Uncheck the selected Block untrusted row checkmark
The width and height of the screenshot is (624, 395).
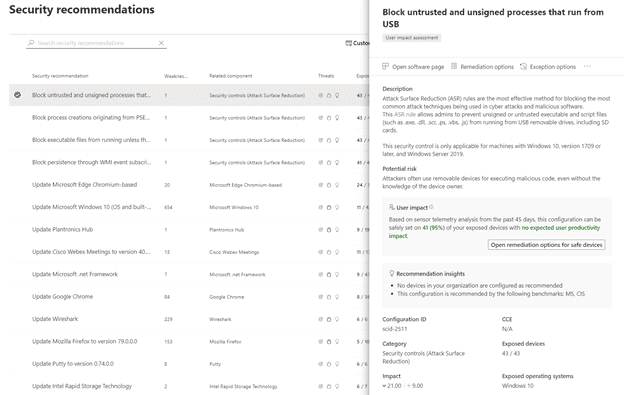[18, 95]
